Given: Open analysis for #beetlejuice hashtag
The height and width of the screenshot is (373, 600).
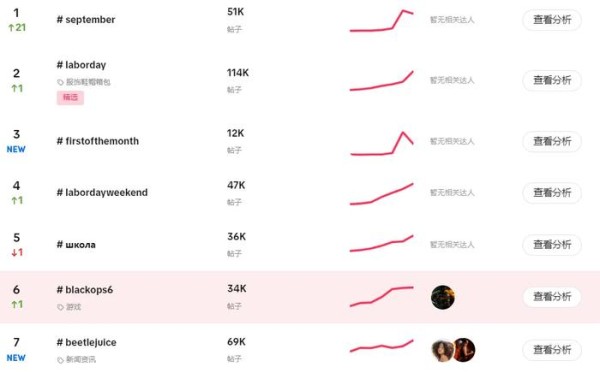Looking at the screenshot, I should (x=552, y=349).
